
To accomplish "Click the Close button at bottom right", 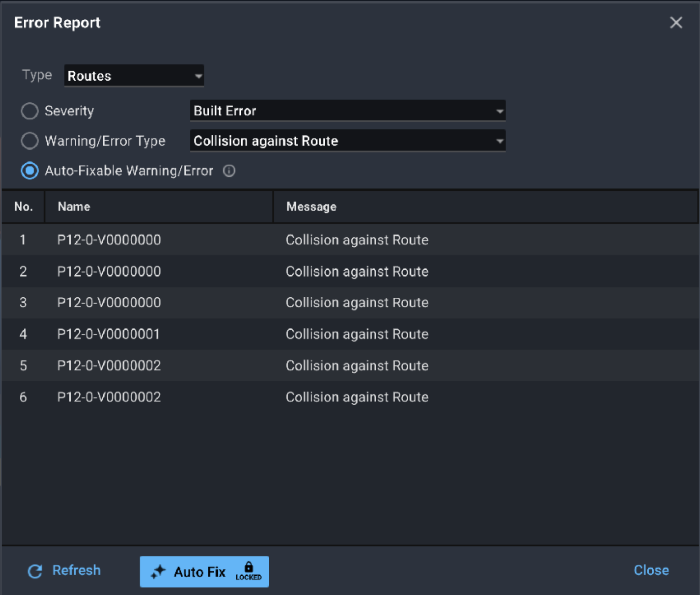I will [651, 570].
